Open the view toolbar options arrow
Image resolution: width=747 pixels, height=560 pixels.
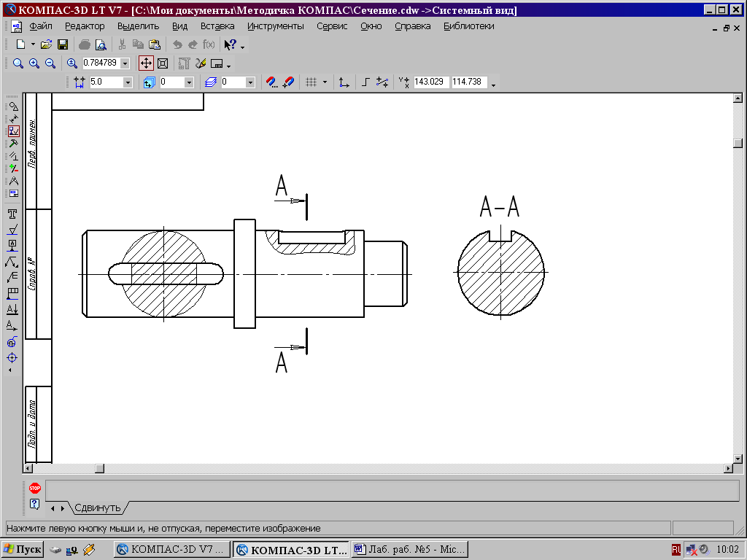229,65
